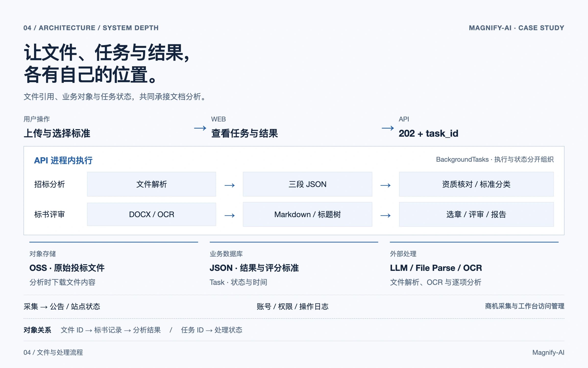The width and height of the screenshot is (588, 368).
Task: Click the 'WEB' label
Action: 219,119
